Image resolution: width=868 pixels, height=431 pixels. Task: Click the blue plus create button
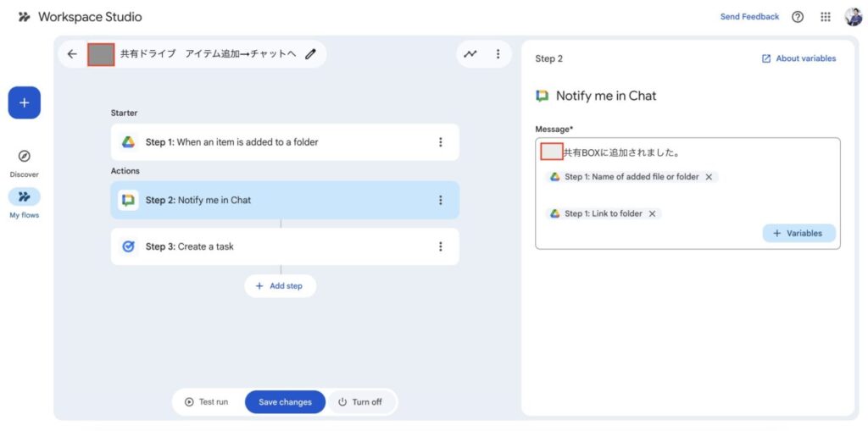point(25,102)
